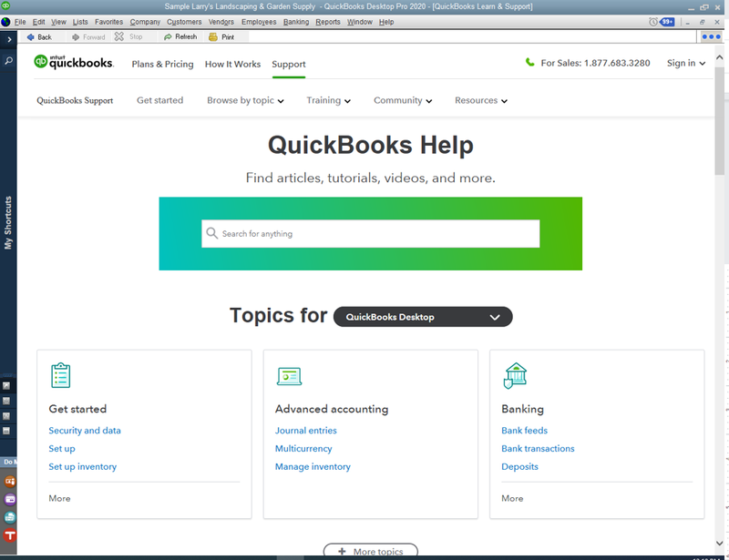Click the Refresh arrow icon
729x560 pixels.
(168, 36)
